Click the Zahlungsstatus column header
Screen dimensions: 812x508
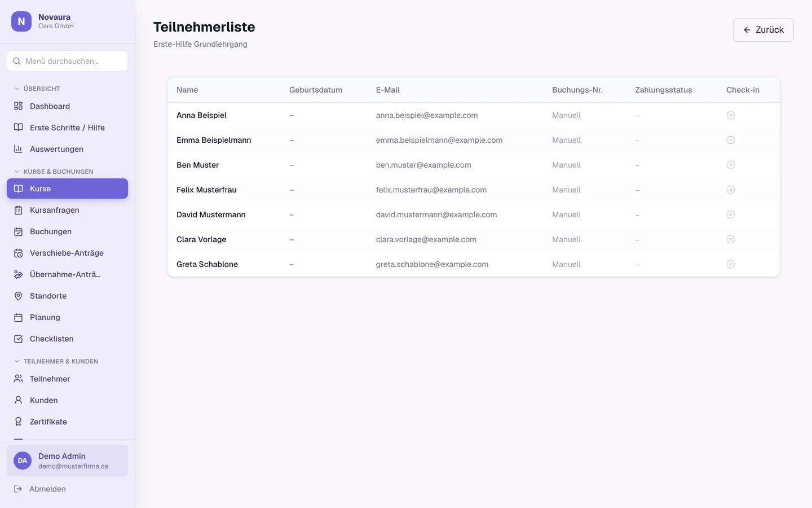click(664, 90)
